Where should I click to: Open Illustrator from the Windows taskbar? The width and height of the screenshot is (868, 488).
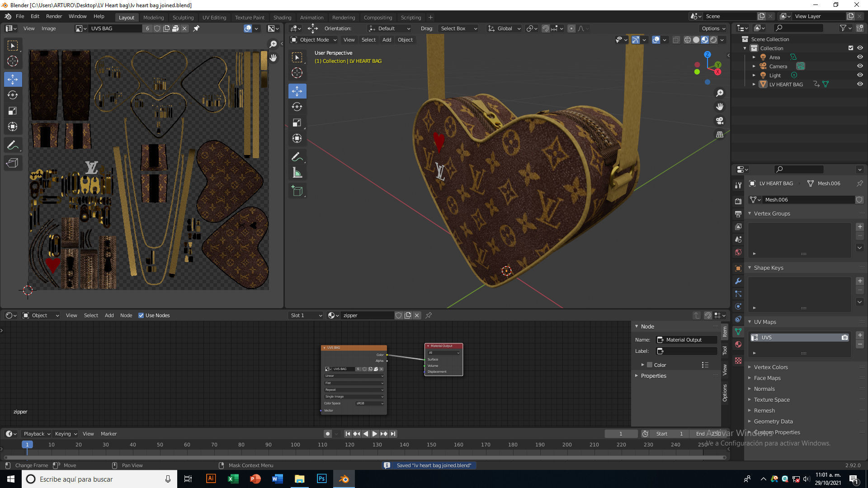pos(211,479)
